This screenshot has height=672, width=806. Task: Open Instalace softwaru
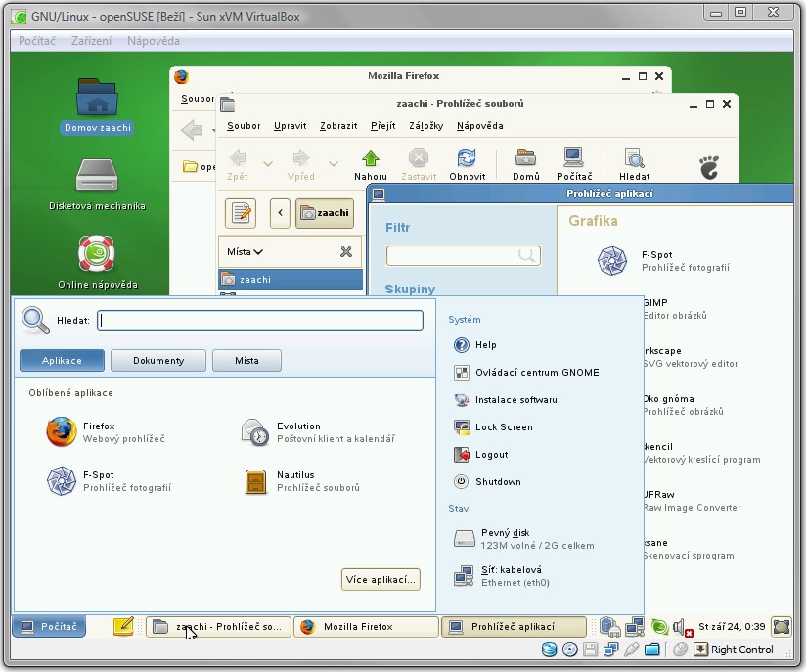(506, 399)
